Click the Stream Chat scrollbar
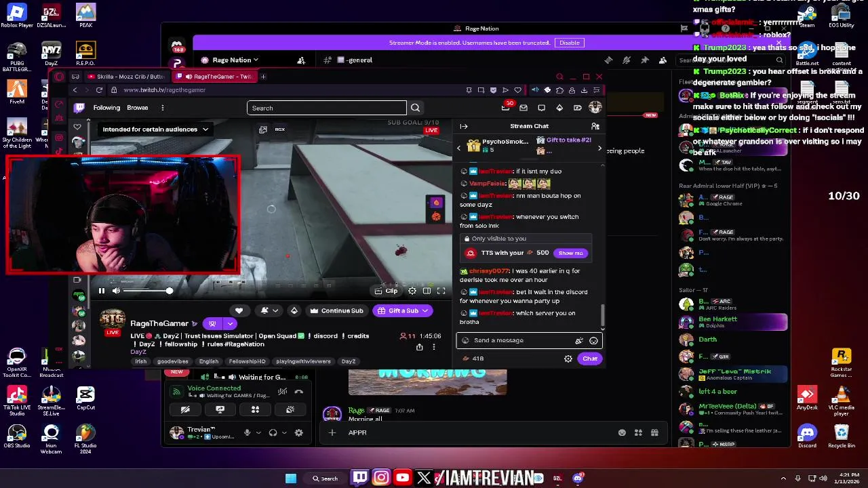 point(601,314)
